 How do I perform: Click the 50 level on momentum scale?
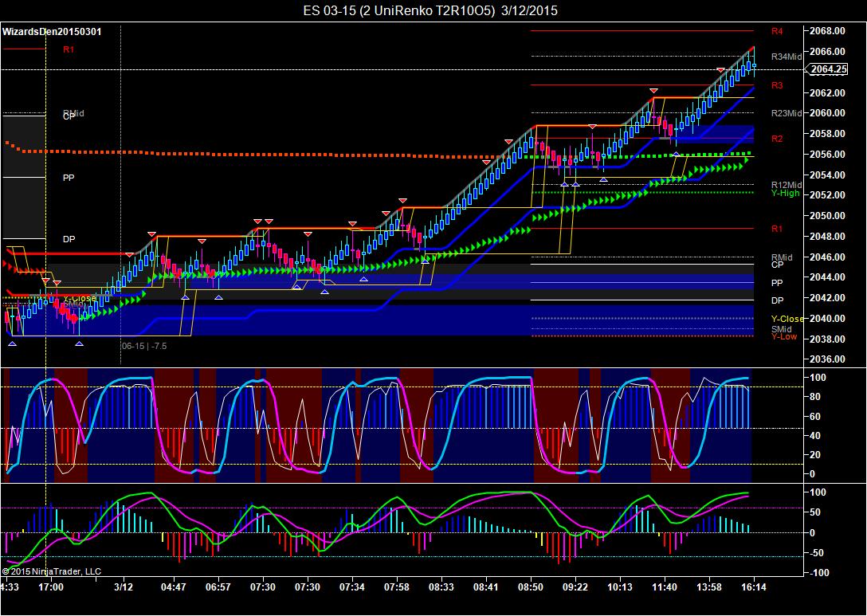(814, 512)
